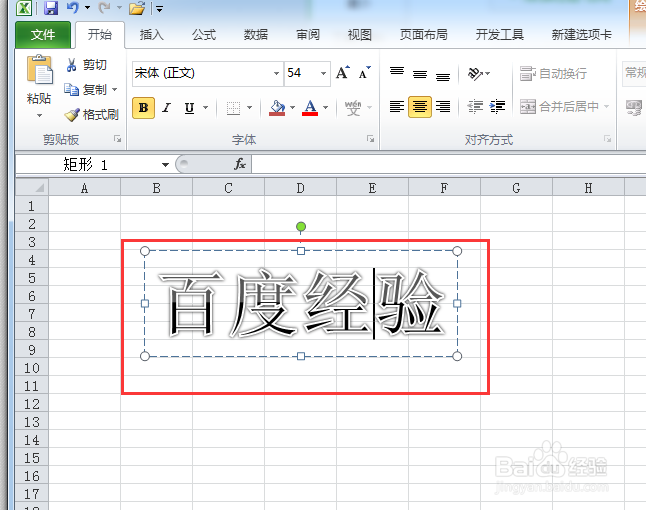
Task: Switch to the 插入 Insert tab
Action: coord(152,35)
